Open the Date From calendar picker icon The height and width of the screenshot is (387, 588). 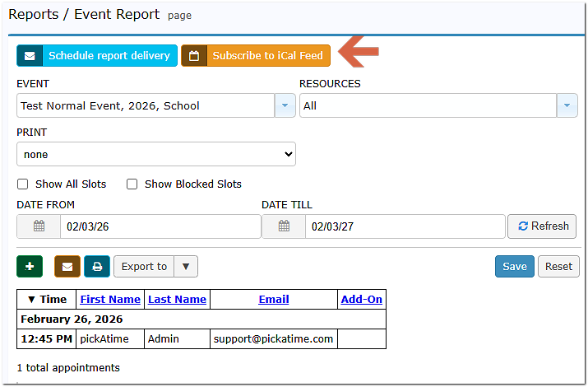coord(39,226)
